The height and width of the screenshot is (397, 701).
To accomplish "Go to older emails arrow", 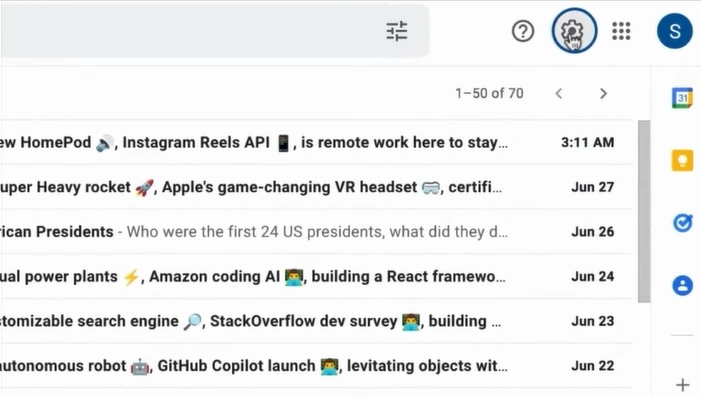I will pos(603,93).
